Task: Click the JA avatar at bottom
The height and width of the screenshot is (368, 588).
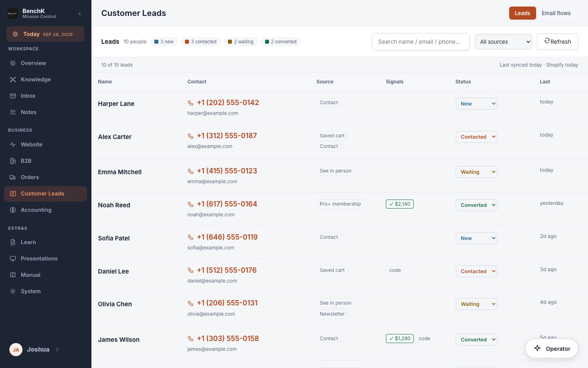Action: click(16, 350)
